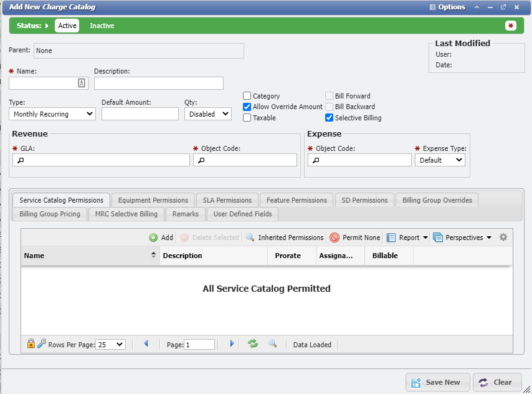Viewport: 532px width, 394px height.
Task: Toggle the Allow Override Amount checkbox
Action: pos(247,107)
